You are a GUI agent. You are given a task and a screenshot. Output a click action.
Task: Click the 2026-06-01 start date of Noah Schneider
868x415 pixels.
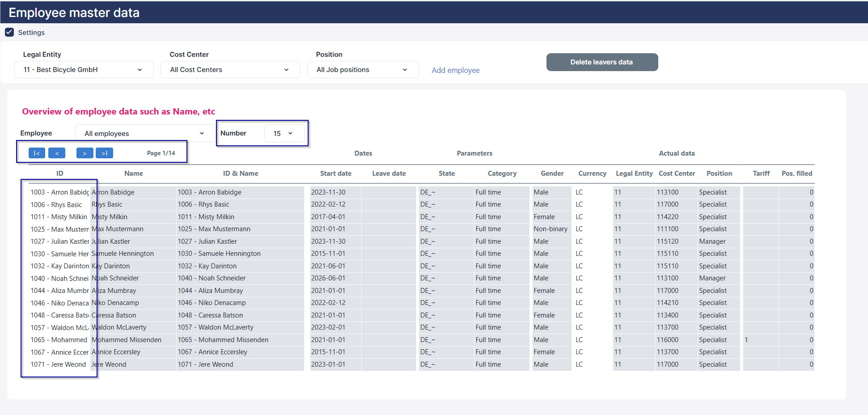335,278
